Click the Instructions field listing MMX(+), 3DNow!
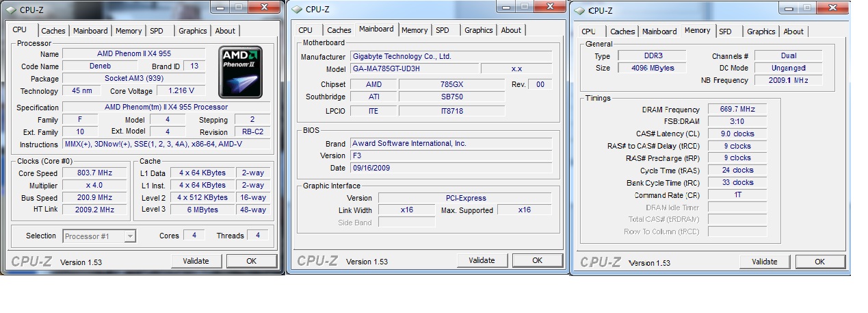This screenshot has height=313, width=868. click(166, 145)
